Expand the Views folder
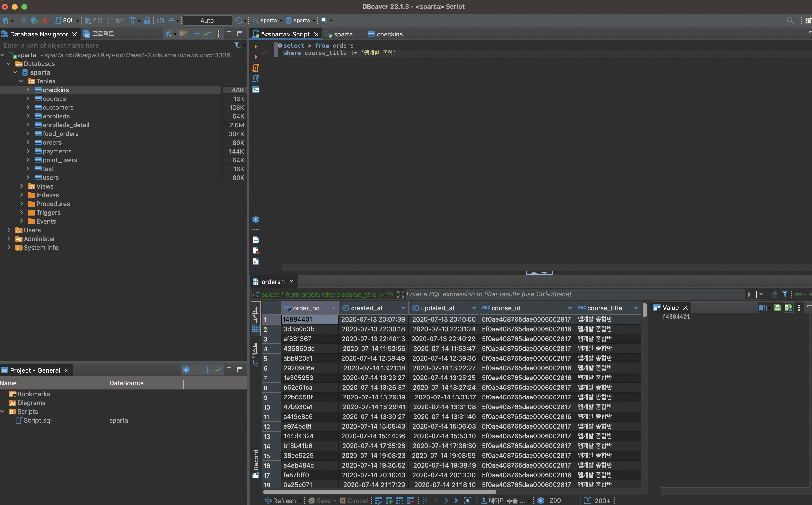This screenshot has width=812, height=505. 21,186
